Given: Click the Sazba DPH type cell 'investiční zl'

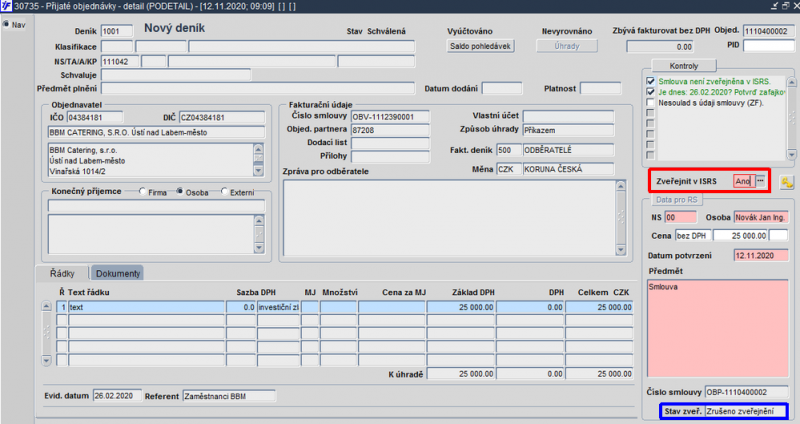Looking at the screenshot, I should (278, 307).
